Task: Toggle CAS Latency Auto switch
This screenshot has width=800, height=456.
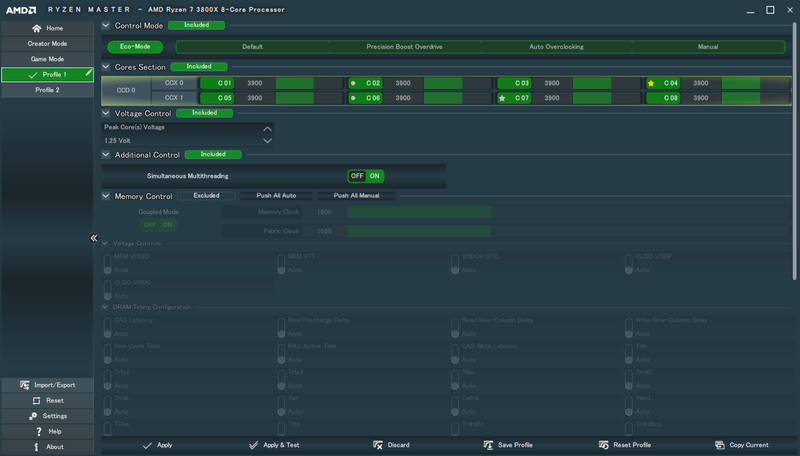Action: 108,327
